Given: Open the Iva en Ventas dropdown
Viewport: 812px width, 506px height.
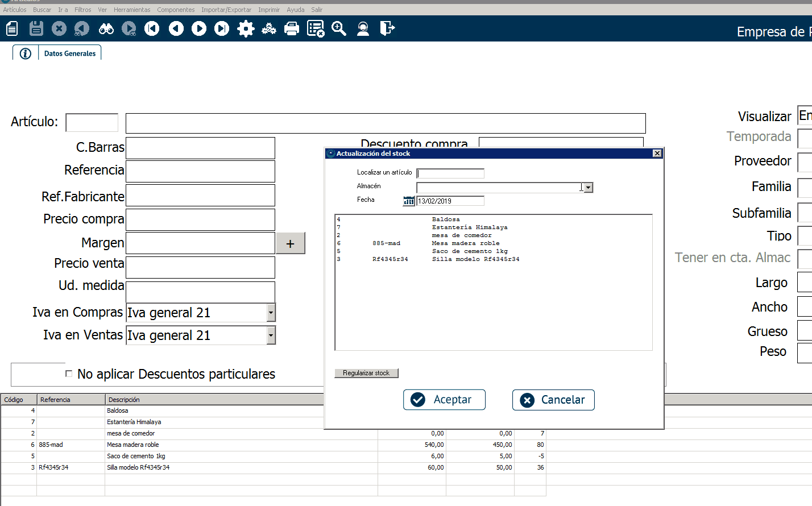Looking at the screenshot, I should (x=271, y=335).
